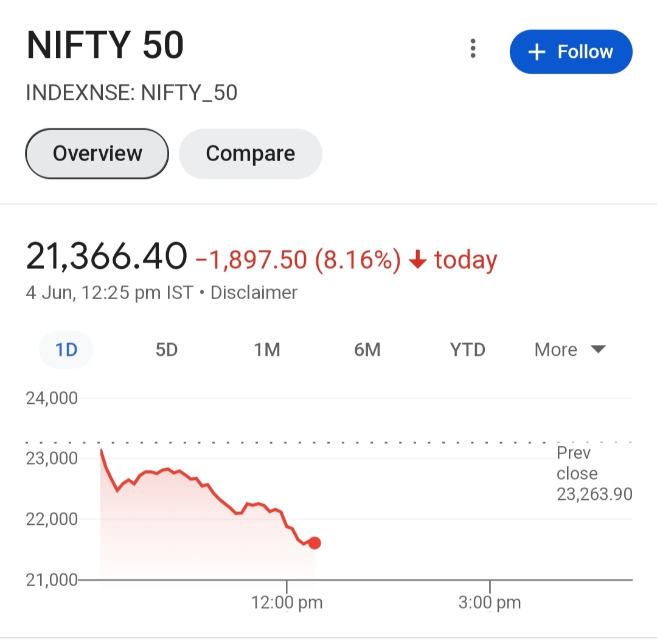This screenshot has height=644, width=657.
Task: Click the red current-price dot on chart
Action: [x=315, y=543]
